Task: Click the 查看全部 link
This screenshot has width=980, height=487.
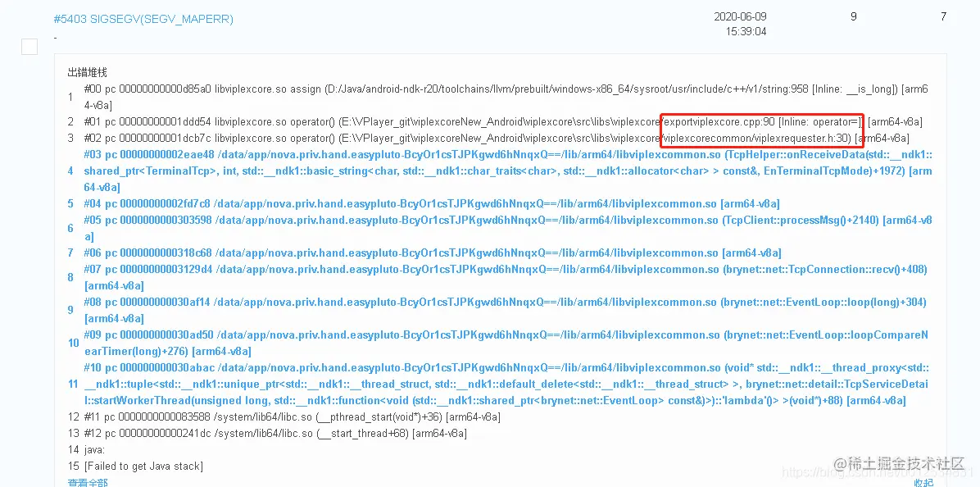Action: coord(88,483)
